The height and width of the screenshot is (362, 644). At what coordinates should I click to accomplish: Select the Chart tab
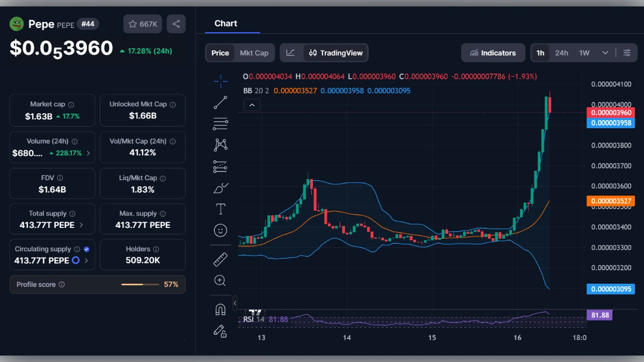pyautogui.click(x=226, y=23)
